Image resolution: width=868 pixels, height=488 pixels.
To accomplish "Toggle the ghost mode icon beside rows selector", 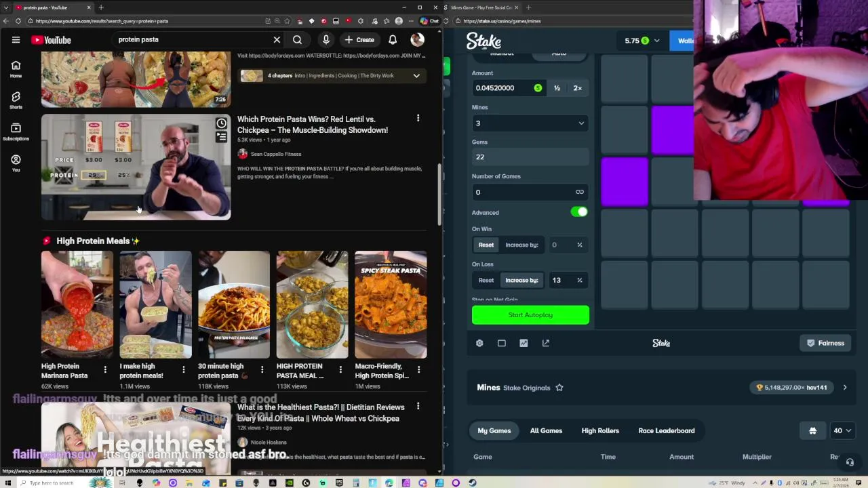I will pos(812,430).
